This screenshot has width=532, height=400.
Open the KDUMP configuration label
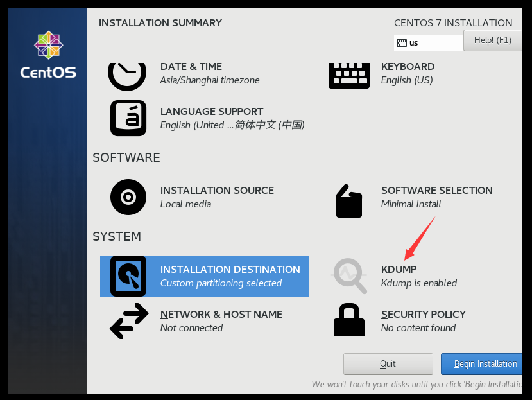coord(399,269)
